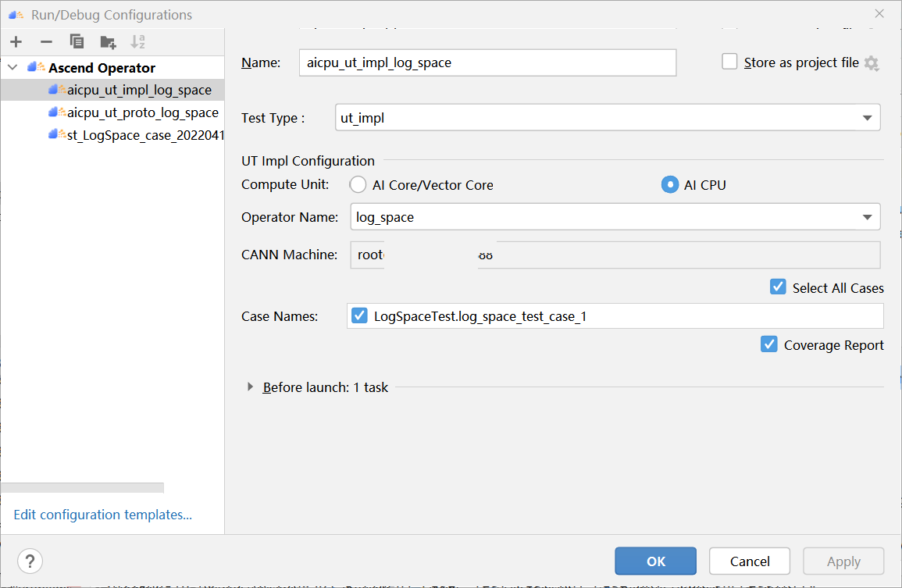Uncheck Select All Cases

(778, 287)
